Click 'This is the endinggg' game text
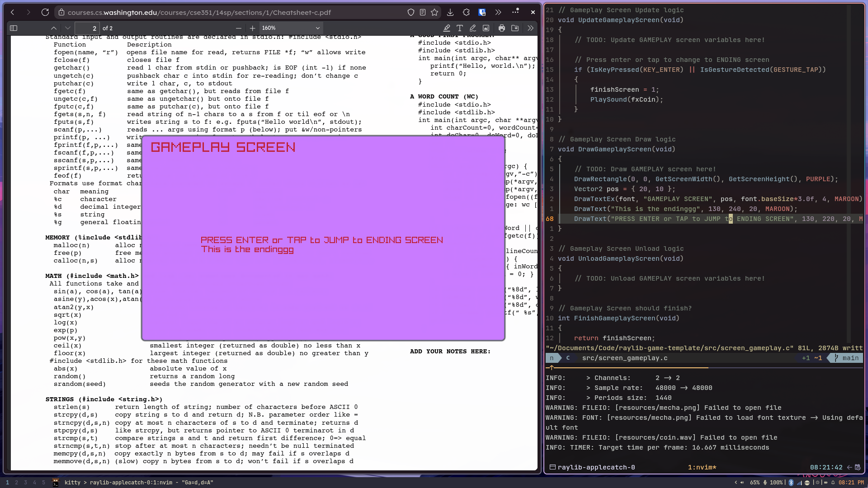 tap(247, 249)
